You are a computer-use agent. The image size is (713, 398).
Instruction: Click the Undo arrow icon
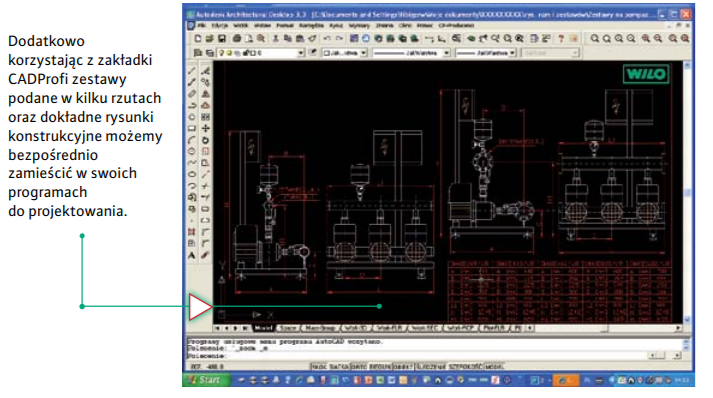coord(327,39)
